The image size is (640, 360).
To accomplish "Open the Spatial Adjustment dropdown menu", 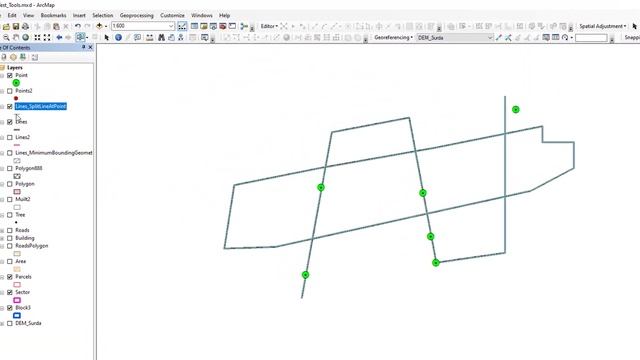I will point(602,26).
